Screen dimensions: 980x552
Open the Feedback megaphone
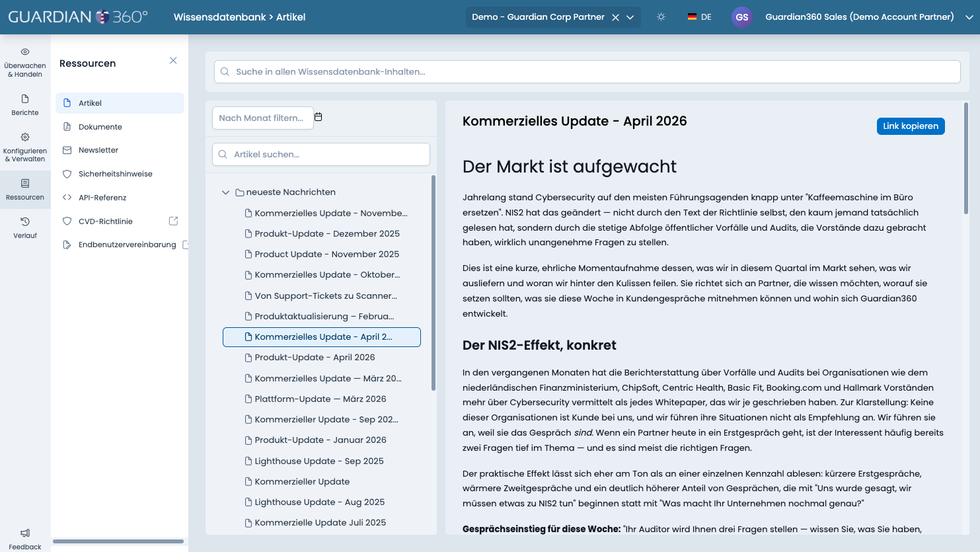coord(25,539)
